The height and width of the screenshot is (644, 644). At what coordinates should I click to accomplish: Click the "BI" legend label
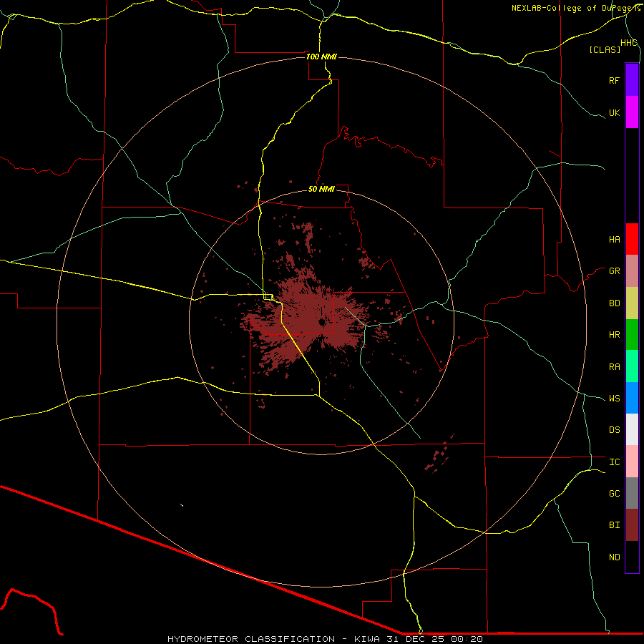614,525
